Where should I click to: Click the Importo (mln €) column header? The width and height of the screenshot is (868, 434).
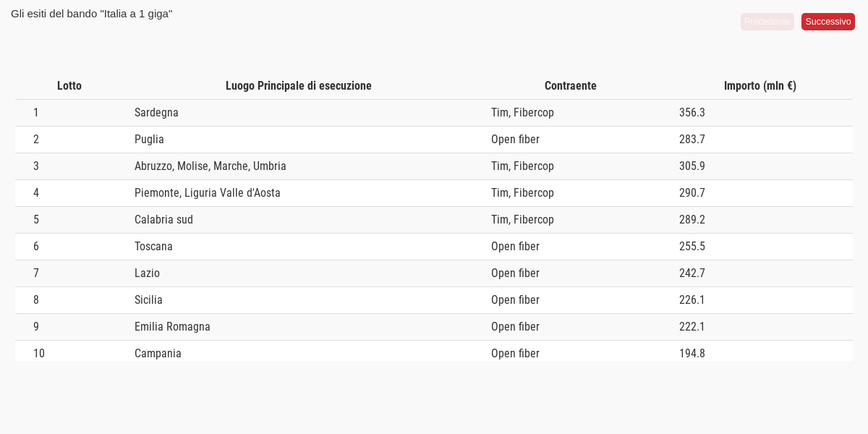click(760, 86)
